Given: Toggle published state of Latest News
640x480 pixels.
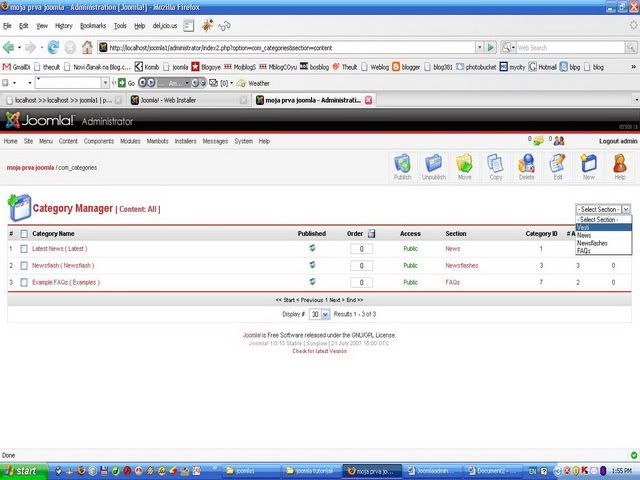Looking at the screenshot, I should point(312,248).
